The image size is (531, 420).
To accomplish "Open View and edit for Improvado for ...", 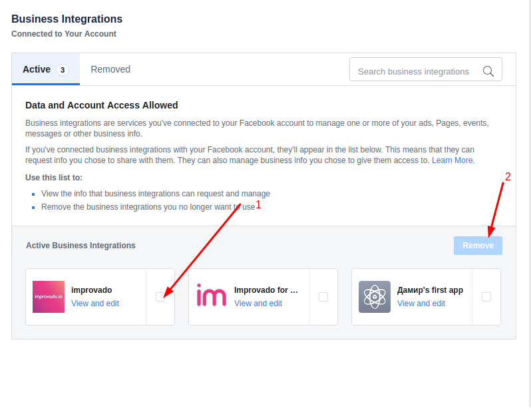I will [258, 303].
